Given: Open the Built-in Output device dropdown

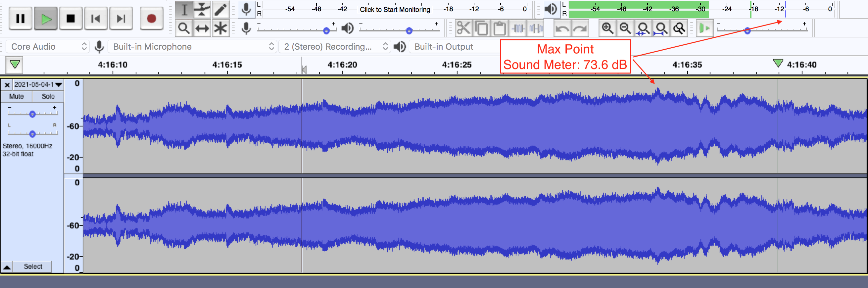Looking at the screenshot, I should [x=454, y=46].
